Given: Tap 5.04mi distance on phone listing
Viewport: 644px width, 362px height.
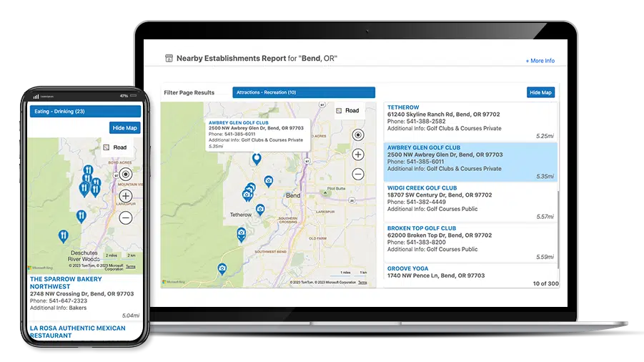Looking at the screenshot, I should point(131,315).
